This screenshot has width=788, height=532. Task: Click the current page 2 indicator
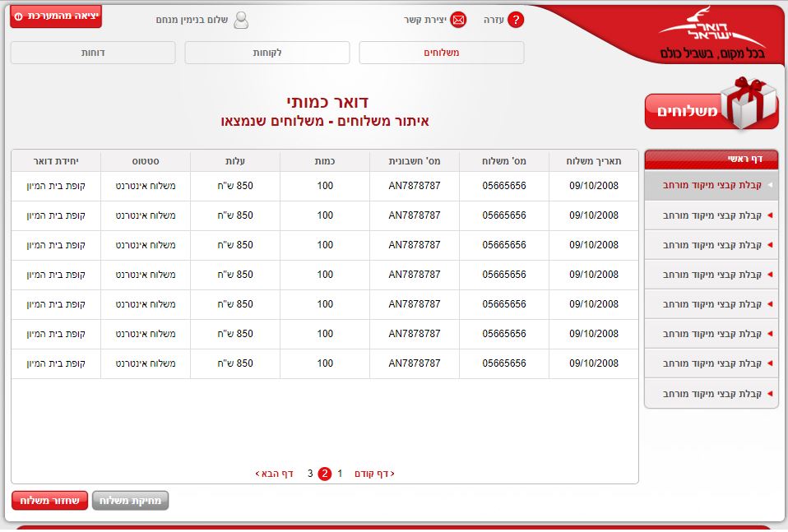(x=325, y=474)
